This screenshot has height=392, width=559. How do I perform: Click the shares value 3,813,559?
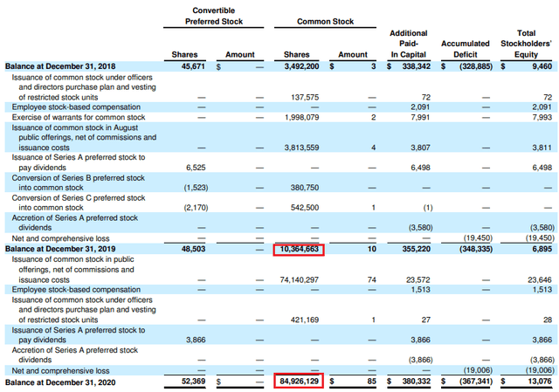click(301, 148)
